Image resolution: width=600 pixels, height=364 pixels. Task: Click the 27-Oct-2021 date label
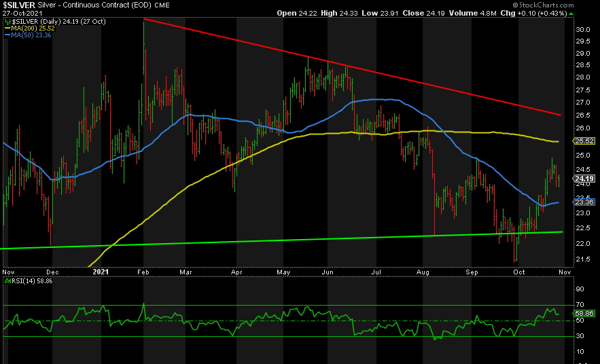click(x=20, y=13)
